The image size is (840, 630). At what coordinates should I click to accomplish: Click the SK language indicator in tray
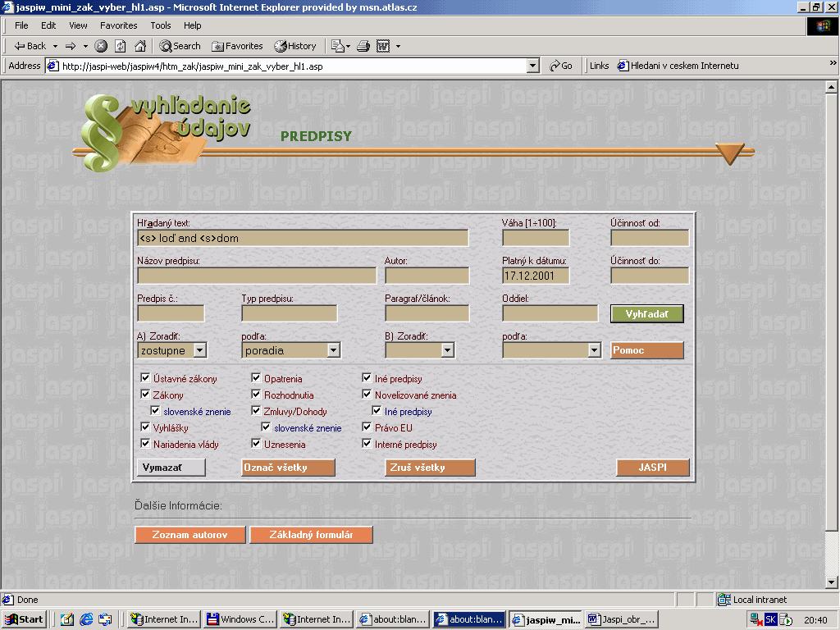770,620
